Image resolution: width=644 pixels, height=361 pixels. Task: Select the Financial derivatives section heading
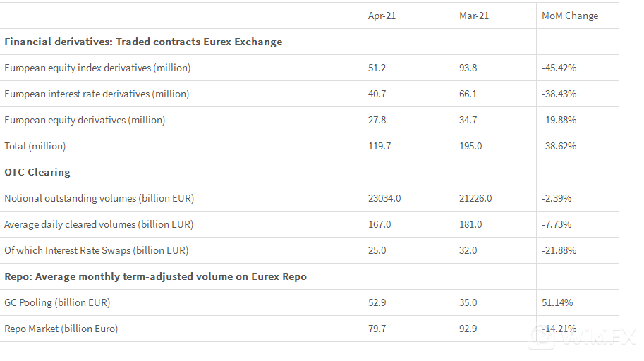click(x=143, y=42)
